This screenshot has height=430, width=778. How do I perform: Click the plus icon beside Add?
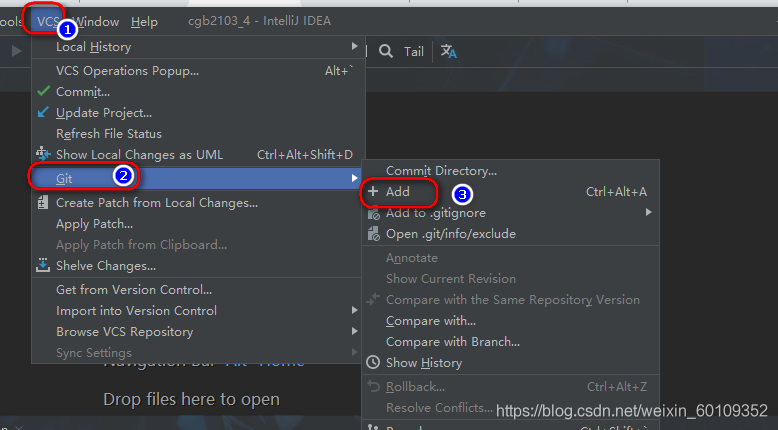pyautogui.click(x=373, y=191)
